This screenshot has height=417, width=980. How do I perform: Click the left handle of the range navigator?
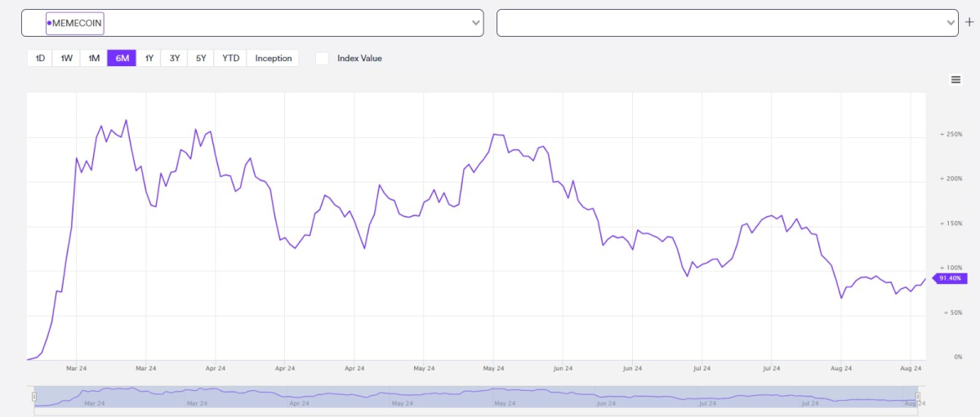click(34, 397)
